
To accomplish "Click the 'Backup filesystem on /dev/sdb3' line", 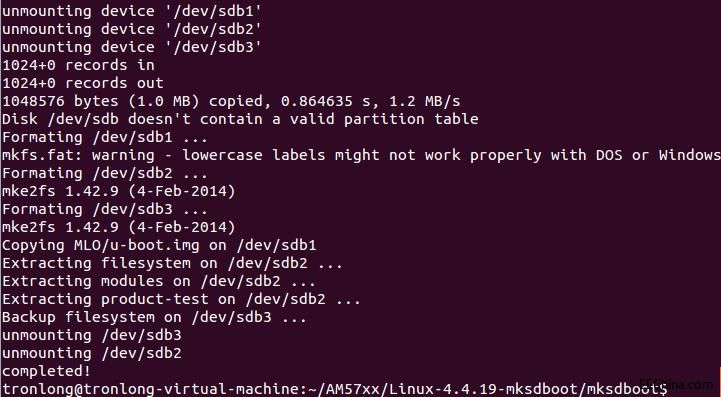I will [x=154, y=317].
